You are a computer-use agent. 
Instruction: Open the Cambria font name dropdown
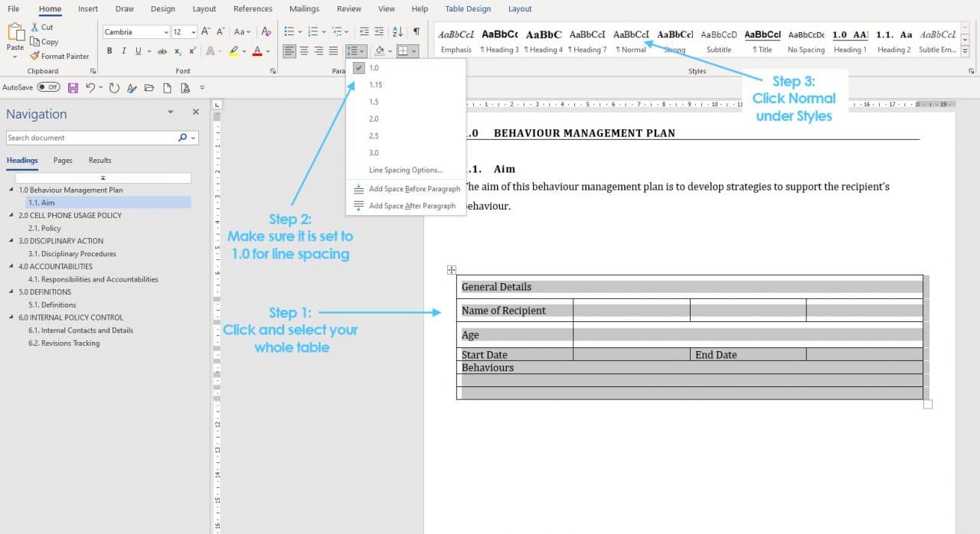(165, 32)
